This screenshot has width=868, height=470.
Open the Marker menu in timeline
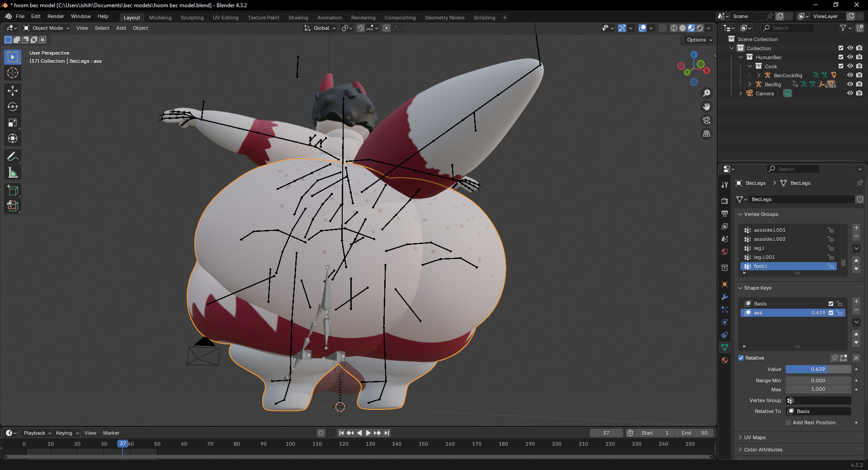[111, 433]
